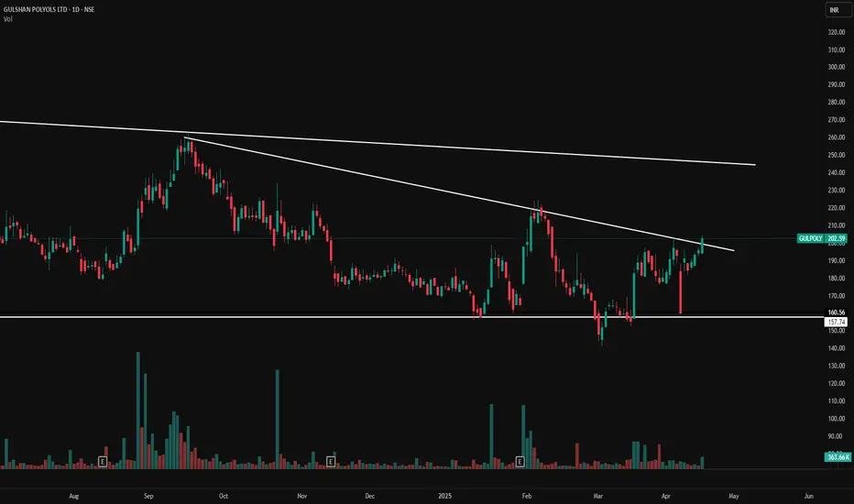Click the Aug label on the time axis
Image resolution: width=854 pixels, height=504 pixels.
[x=74, y=497]
